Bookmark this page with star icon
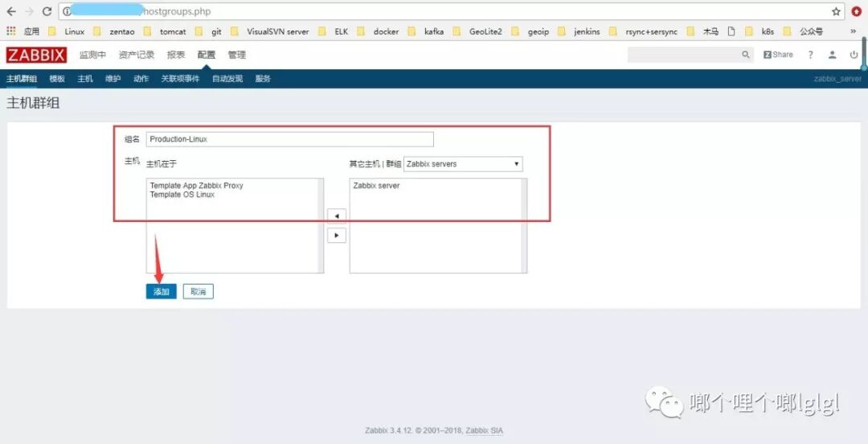Viewport: 868px width, 444px height. [x=836, y=11]
